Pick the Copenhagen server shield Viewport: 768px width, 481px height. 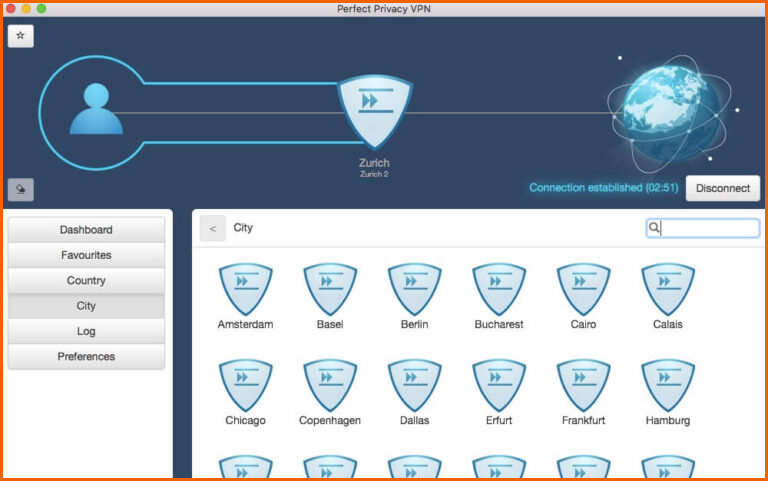(x=330, y=385)
